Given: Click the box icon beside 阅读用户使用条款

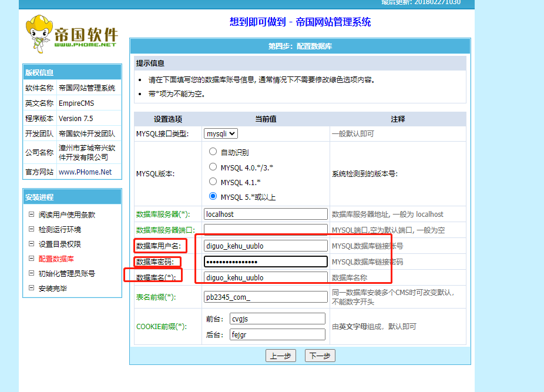Looking at the screenshot, I should tap(31, 215).
